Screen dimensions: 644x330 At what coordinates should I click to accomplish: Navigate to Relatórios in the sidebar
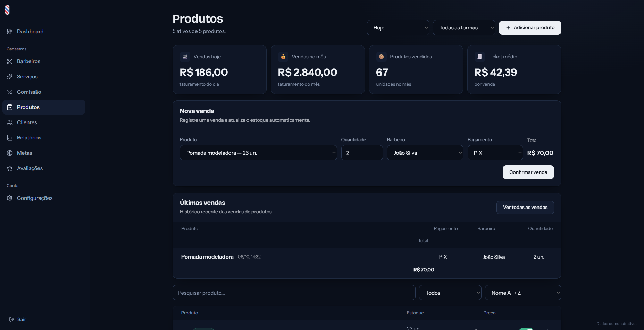(x=44, y=138)
